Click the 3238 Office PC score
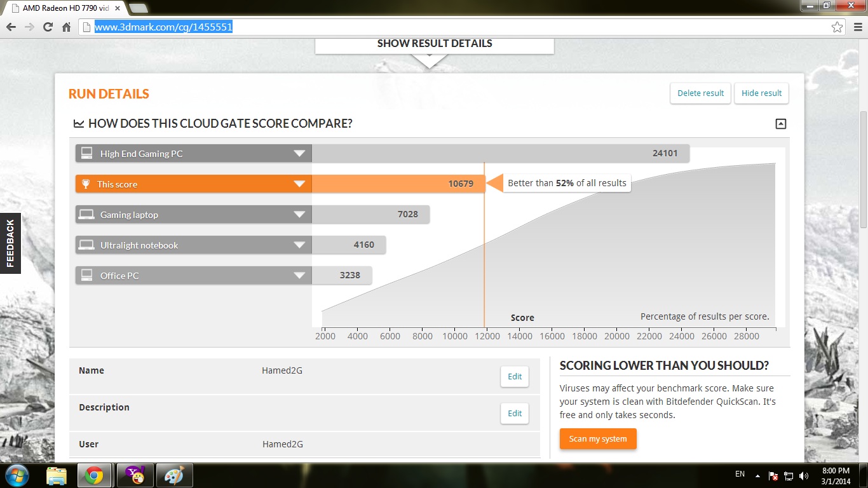Image resolution: width=868 pixels, height=488 pixels. pos(350,275)
